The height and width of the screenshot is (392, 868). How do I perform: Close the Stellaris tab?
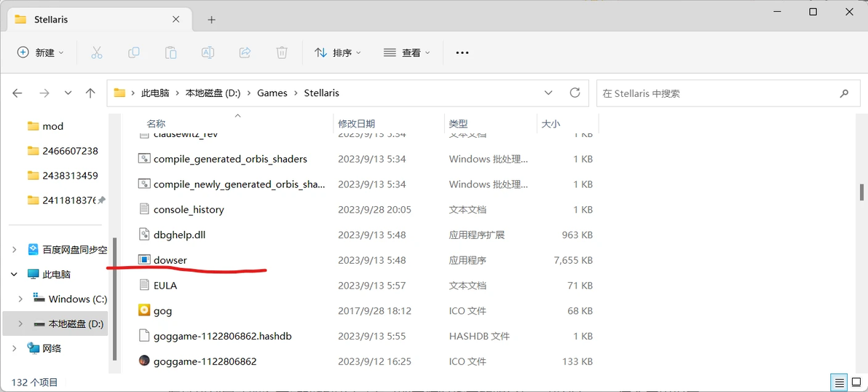point(176,20)
